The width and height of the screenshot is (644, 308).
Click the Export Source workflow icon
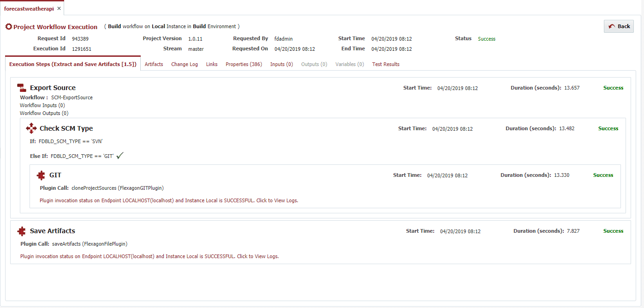[21, 88]
